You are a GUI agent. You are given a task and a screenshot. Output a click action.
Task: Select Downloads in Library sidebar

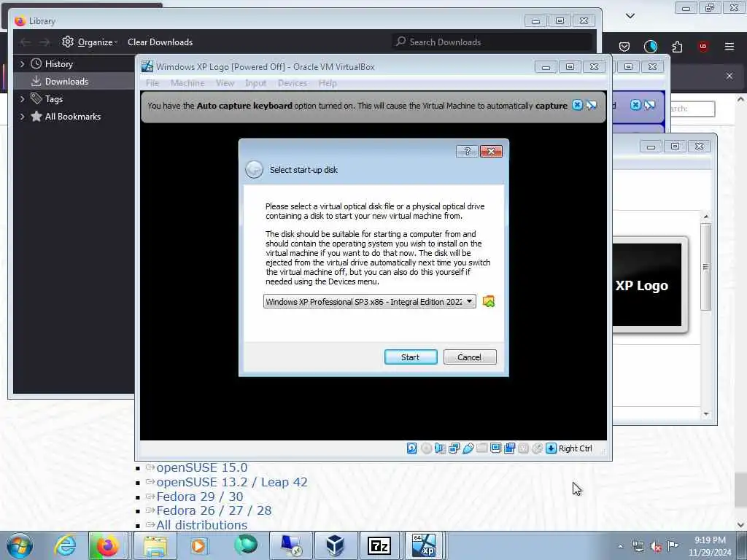66,82
